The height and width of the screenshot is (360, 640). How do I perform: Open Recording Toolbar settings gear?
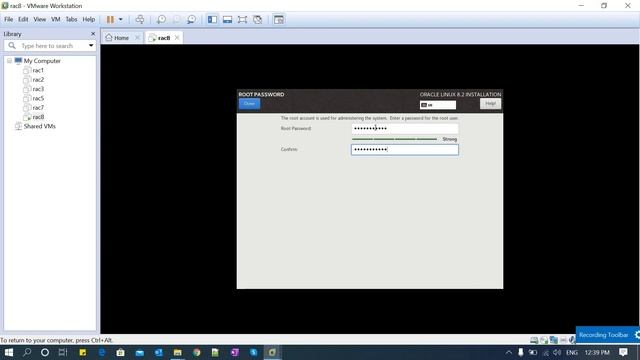pyautogui.click(x=637, y=335)
